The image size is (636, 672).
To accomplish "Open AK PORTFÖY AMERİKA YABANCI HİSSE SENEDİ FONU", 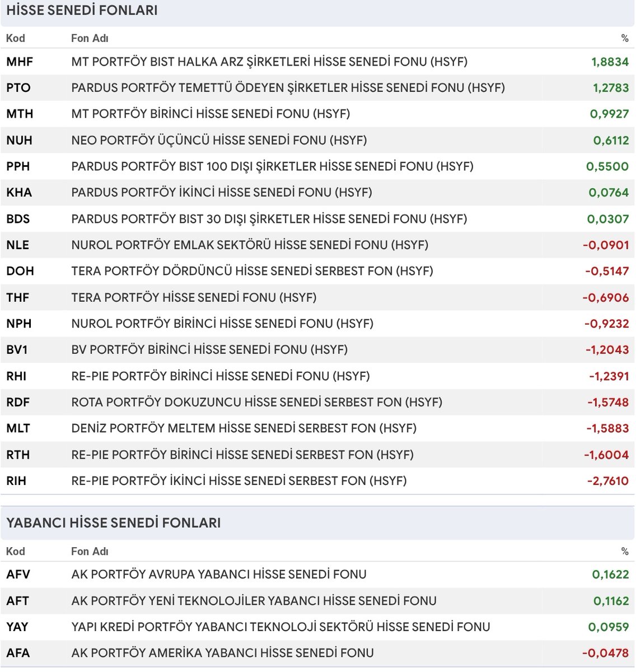I will point(222,653).
